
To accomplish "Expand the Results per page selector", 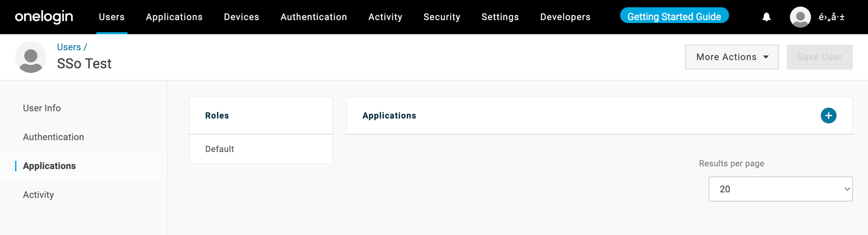I will tap(780, 189).
